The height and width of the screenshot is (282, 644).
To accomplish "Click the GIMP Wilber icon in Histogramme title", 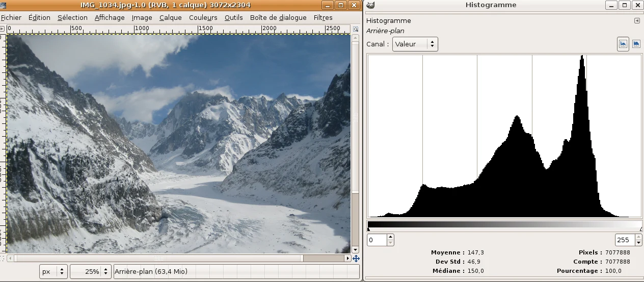I will pyautogui.click(x=370, y=5).
